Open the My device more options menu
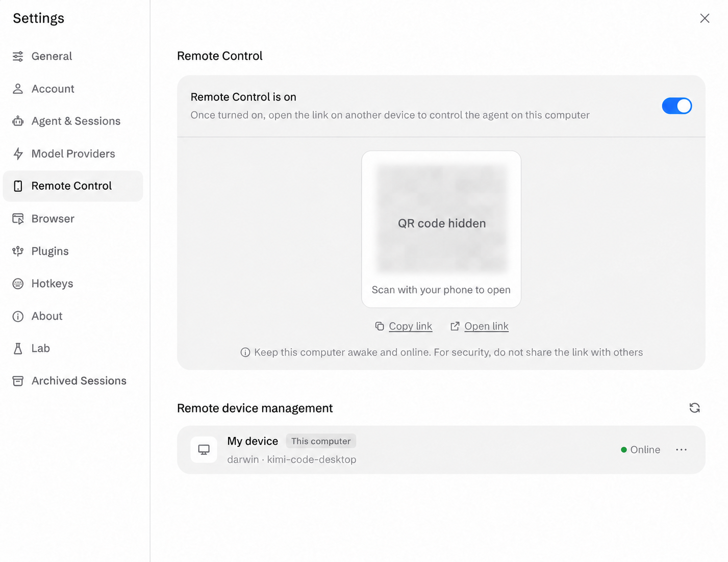Screen dimensions: 728x562 [681, 449]
